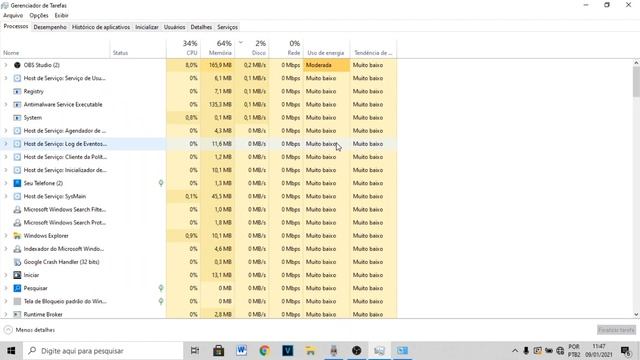This screenshot has width=640, height=360.
Task: Show hidden tray icons chevron
Action: click(515, 351)
